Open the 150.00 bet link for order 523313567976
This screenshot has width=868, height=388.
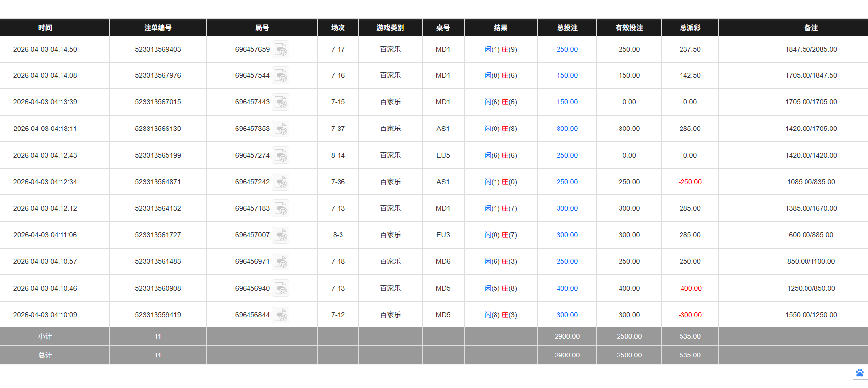point(567,76)
